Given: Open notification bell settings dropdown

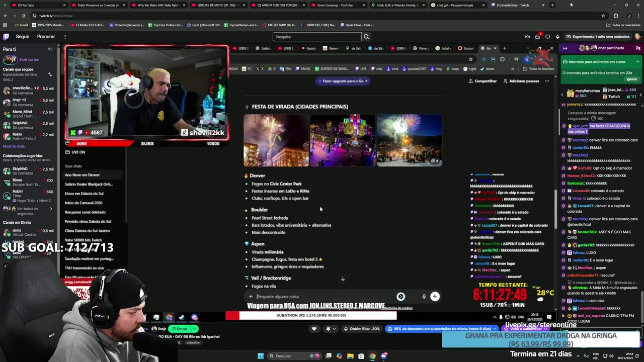Looking at the screenshot, I should point(331,329).
